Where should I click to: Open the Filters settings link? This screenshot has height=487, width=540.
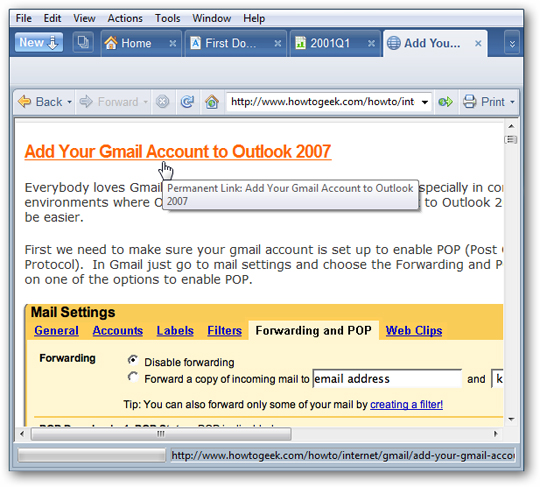point(224,331)
